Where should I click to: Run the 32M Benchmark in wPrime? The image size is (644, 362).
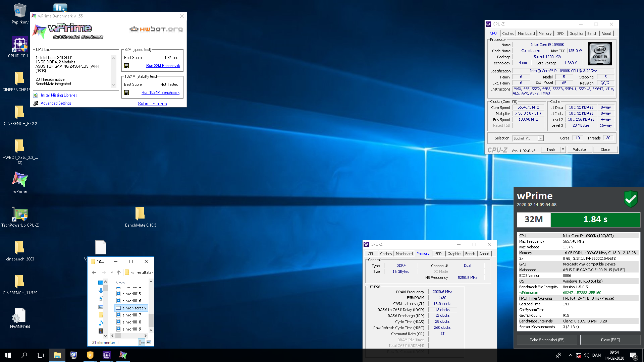[163, 66]
